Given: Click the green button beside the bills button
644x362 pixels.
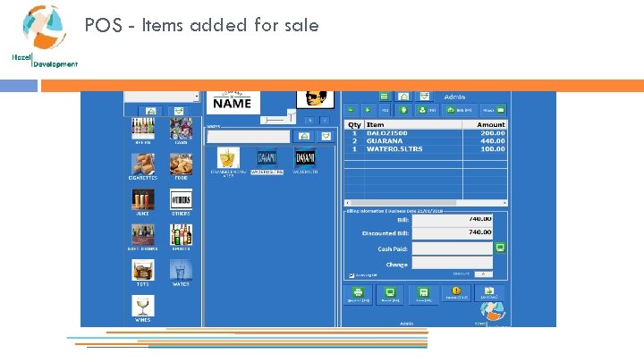Looking at the screenshot, I should point(493,110).
